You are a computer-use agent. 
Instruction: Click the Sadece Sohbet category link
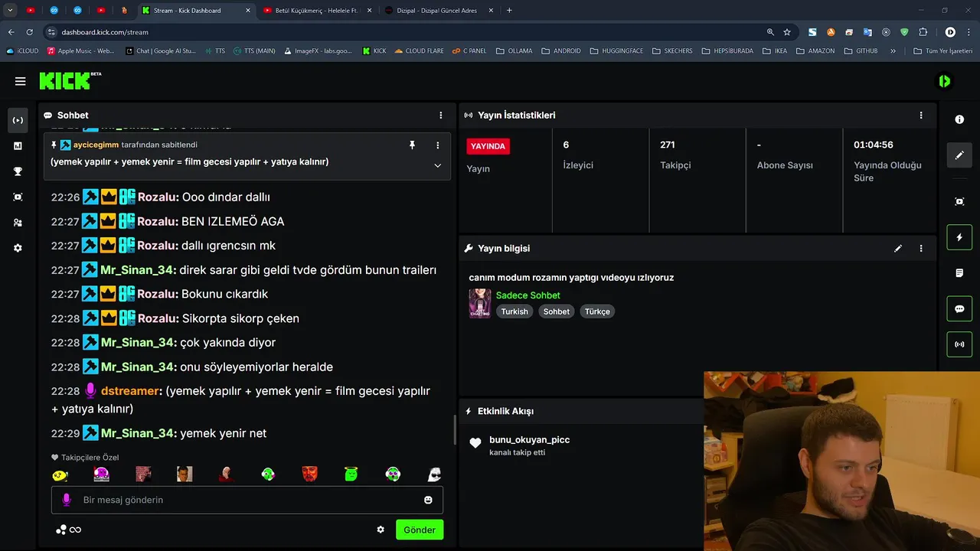click(x=528, y=295)
